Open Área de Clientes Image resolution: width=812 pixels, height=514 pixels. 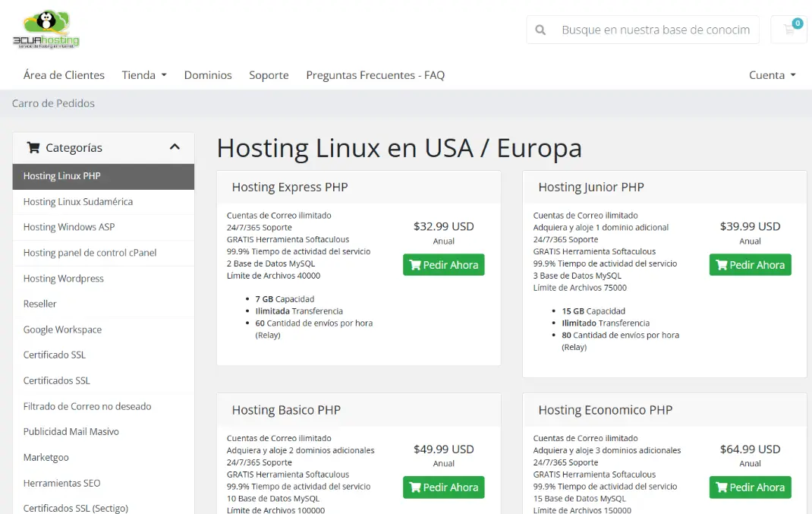pos(64,75)
